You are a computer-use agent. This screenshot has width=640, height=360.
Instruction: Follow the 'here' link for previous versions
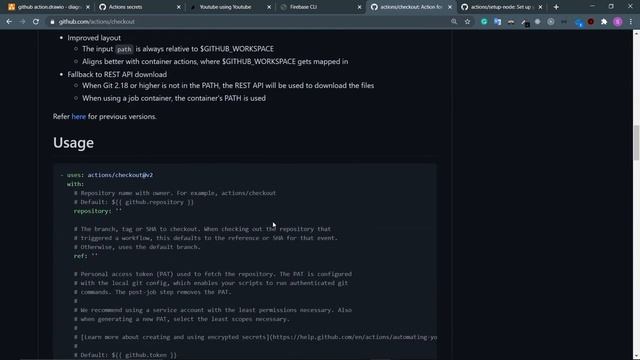pyautogui.click(x=79, y=117)
